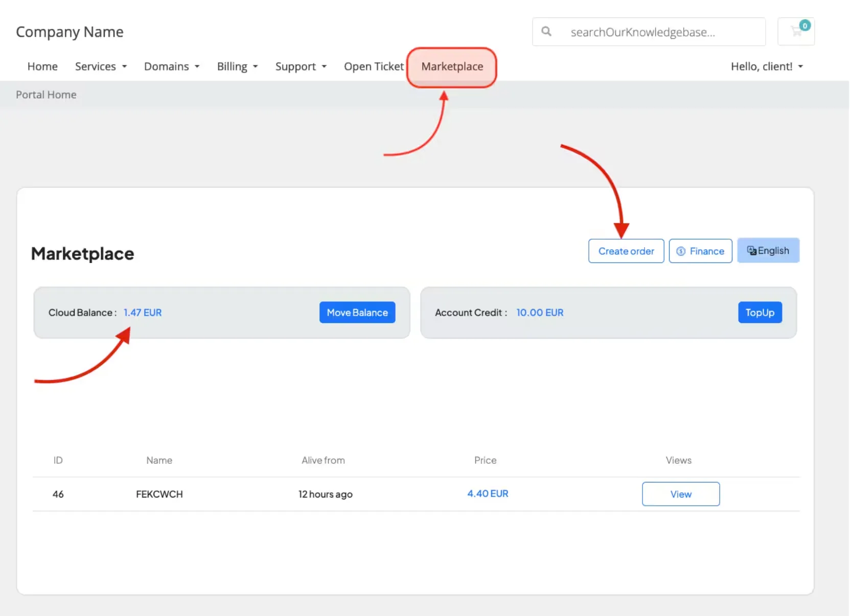Select the Marketplace menu item

[x=452, y=67]
